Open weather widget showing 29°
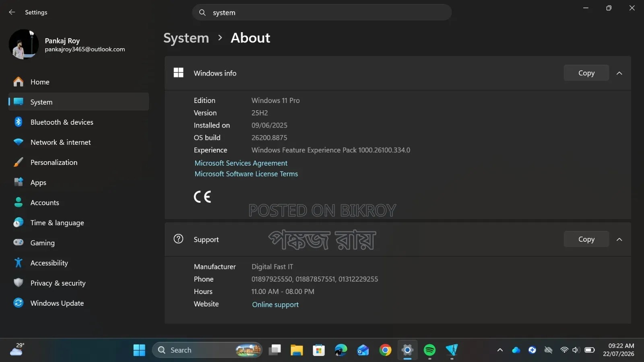The height and width of the screenshot is (362, 644). [x=17, y=350]
